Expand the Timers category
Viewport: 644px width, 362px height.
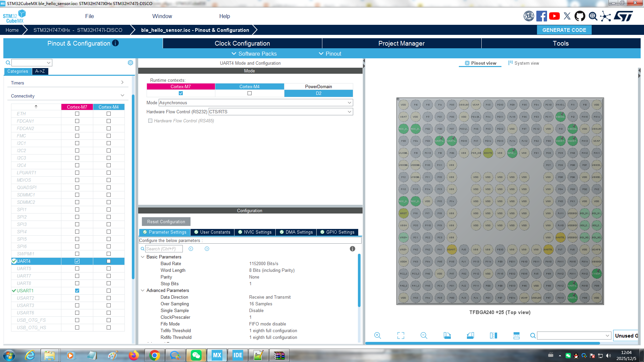click(x=67, y=83)
